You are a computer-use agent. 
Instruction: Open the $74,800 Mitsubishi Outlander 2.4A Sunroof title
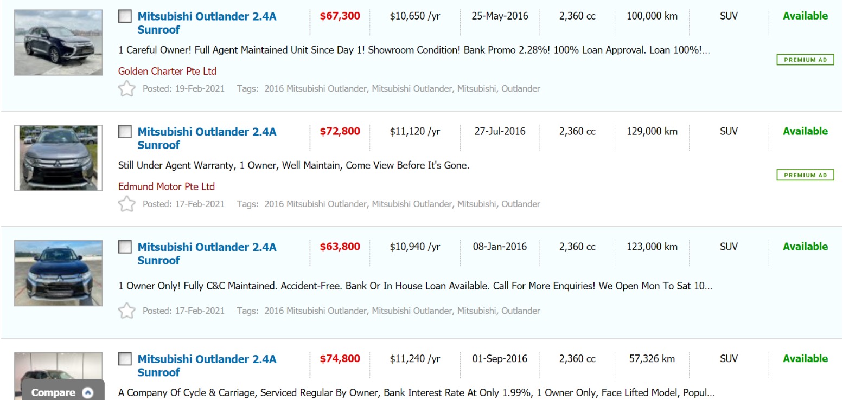[206, 365]
